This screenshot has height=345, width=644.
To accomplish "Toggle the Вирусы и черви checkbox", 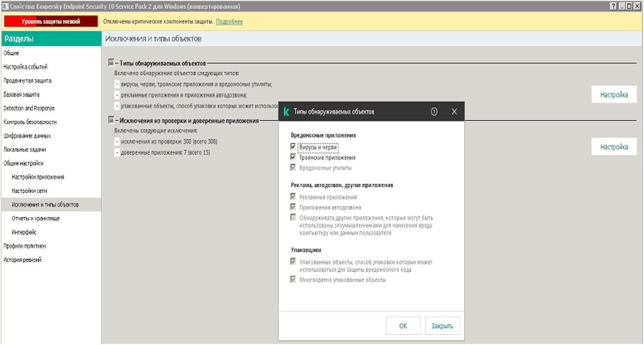I will coord(292,147).
